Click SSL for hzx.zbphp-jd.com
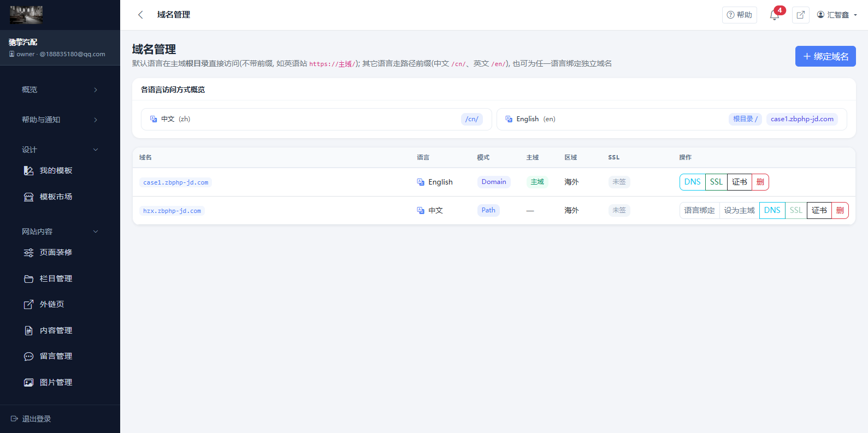Screen dimensions: 868x433 [x=796, y=211]
